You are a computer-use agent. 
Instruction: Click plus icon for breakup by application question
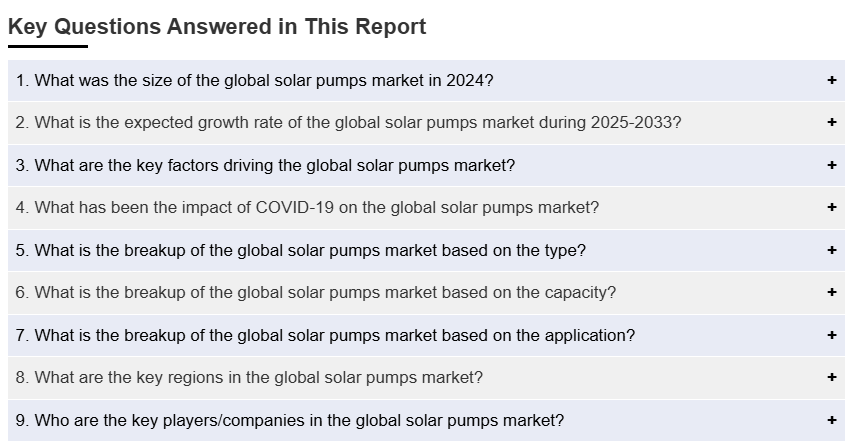[831, 335]
